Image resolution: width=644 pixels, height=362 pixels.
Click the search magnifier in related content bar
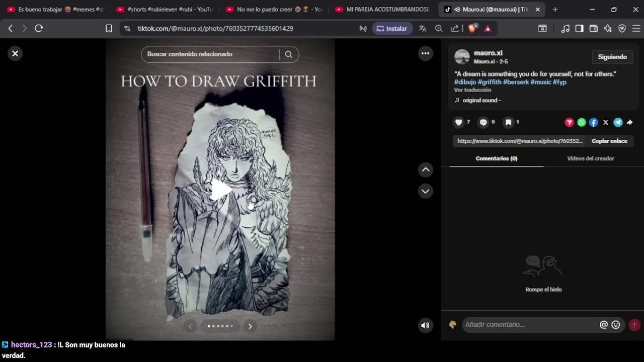289,54
